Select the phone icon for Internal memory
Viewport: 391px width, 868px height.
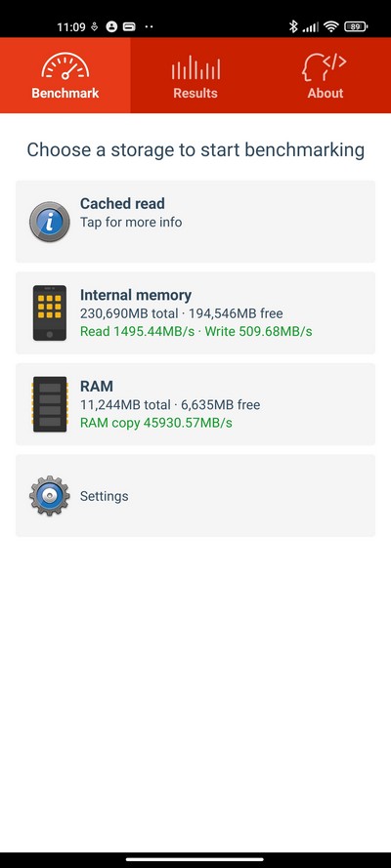point(50,312)
